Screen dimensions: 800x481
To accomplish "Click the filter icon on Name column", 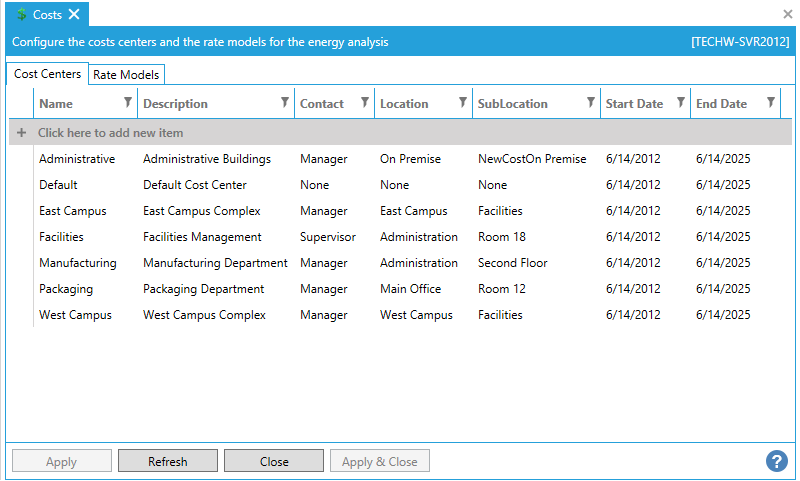I will point(127,102).
